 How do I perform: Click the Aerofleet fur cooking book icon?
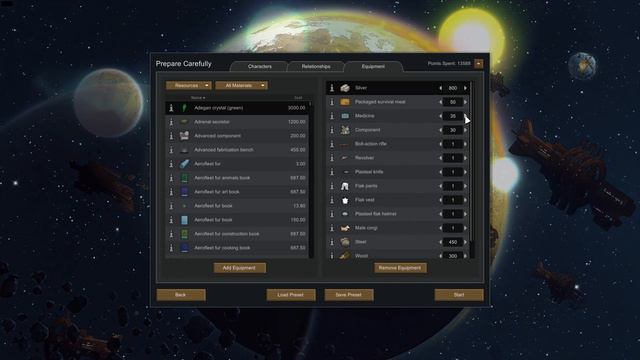click(x=184, y=248)
